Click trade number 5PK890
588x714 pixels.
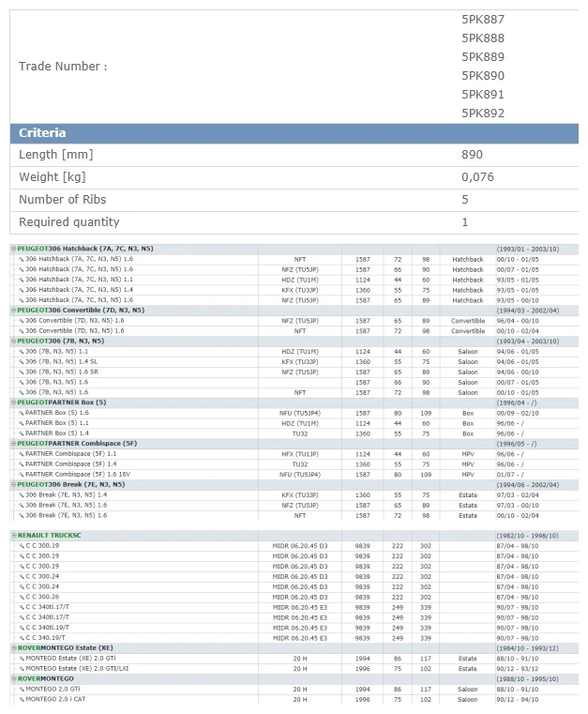click(483, 76)
